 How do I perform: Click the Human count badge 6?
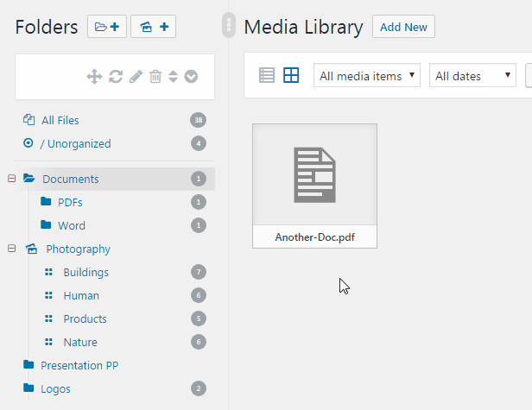pyautogui.click(x=199, y=295)
